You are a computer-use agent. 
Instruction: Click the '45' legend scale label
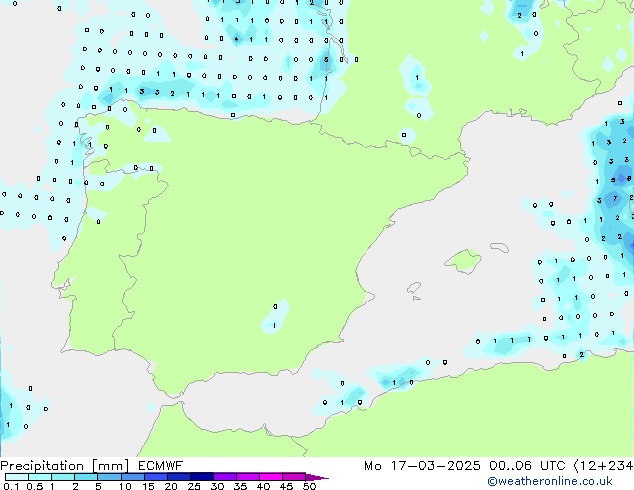(x=286, y=486)
